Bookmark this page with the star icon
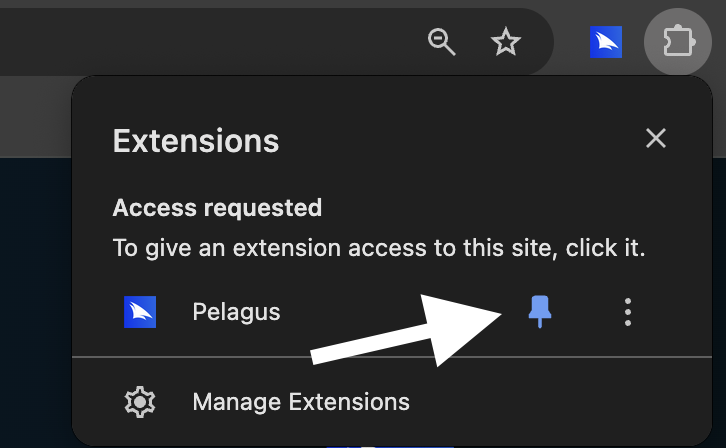This screenshot has height=448, width=726. pos(507,42)
